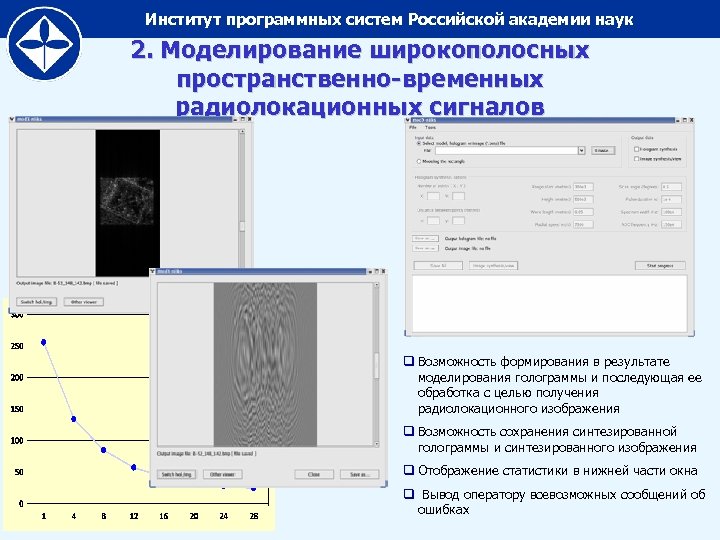Click Switch hol./img. in the radar image window
The image size is (720, 540).
[37, 302]
